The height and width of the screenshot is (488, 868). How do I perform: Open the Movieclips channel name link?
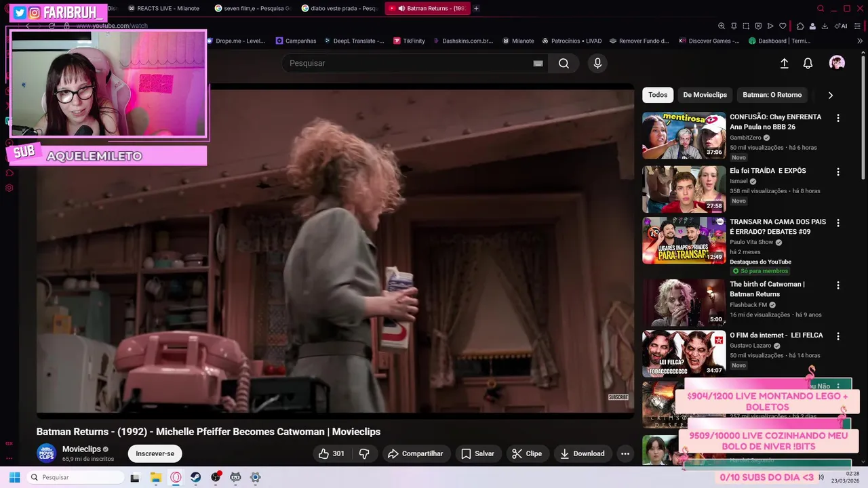click(x=81, y=449)
